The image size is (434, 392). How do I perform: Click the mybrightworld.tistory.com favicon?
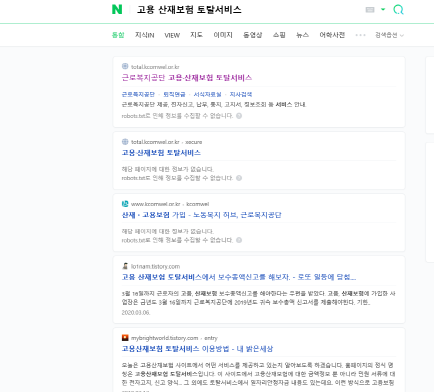tap(125, 338)
